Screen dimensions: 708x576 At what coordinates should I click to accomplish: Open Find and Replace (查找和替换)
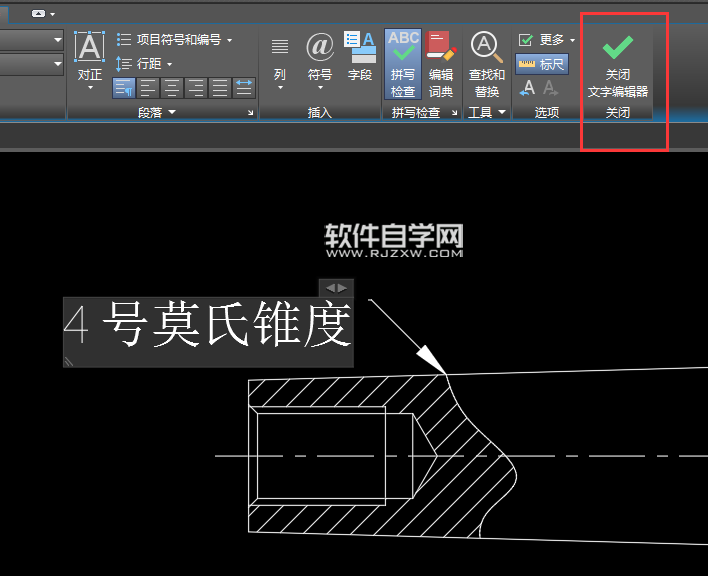pos(486,64)
